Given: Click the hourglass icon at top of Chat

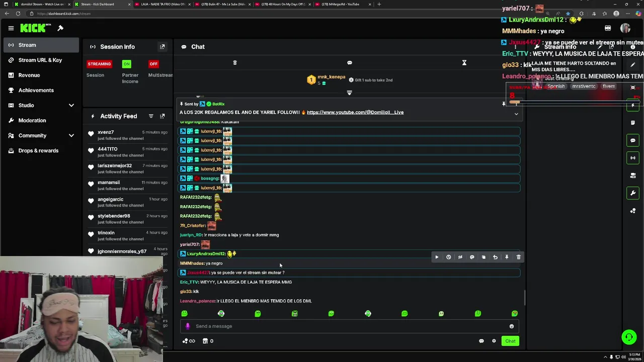Looking at the screenshot, I should [x=464, y=62].
